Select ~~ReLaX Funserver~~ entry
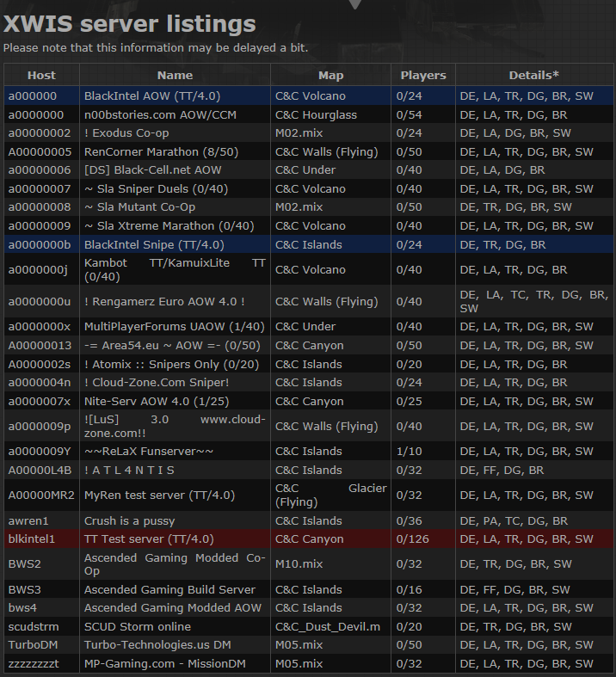 point(149,451)
